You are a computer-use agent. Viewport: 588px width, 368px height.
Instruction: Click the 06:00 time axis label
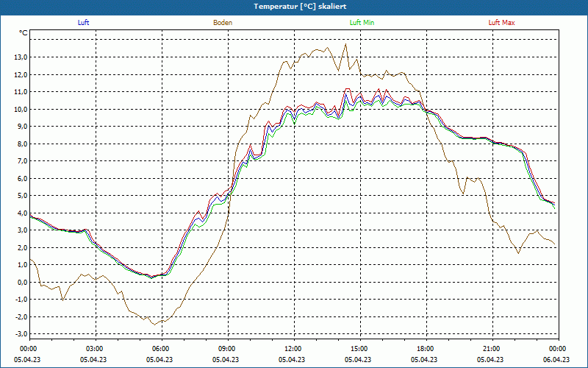159,349
